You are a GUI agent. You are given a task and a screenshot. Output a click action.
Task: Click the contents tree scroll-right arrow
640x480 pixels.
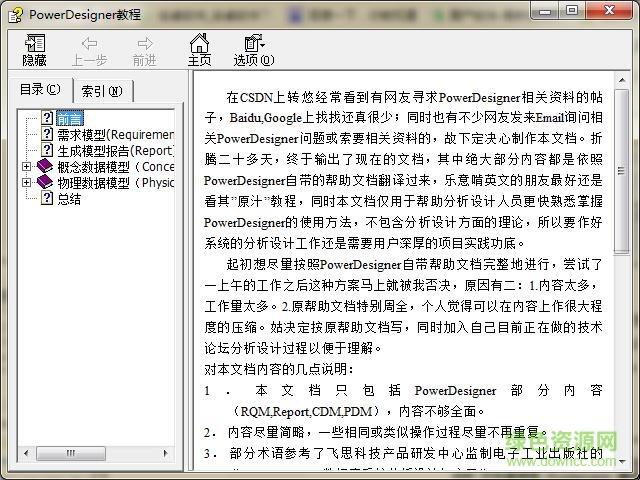(x=165, y=453)
